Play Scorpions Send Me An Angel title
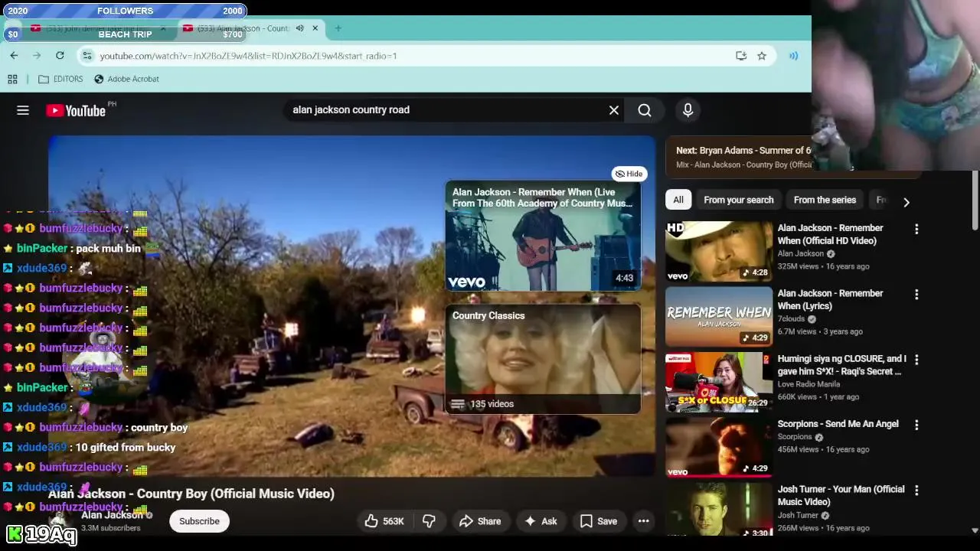 [838, 424]
